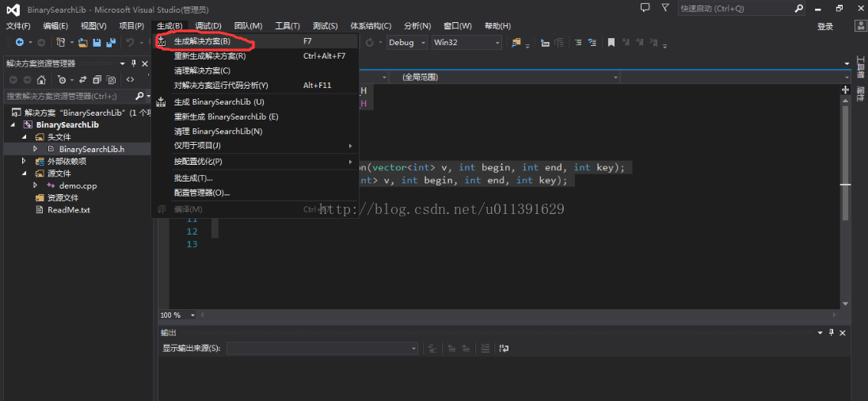Collapse the BinarySearchLib project node
Image resolution: width=868 pixels, height=401 pixels.
[x=13, y=124]
